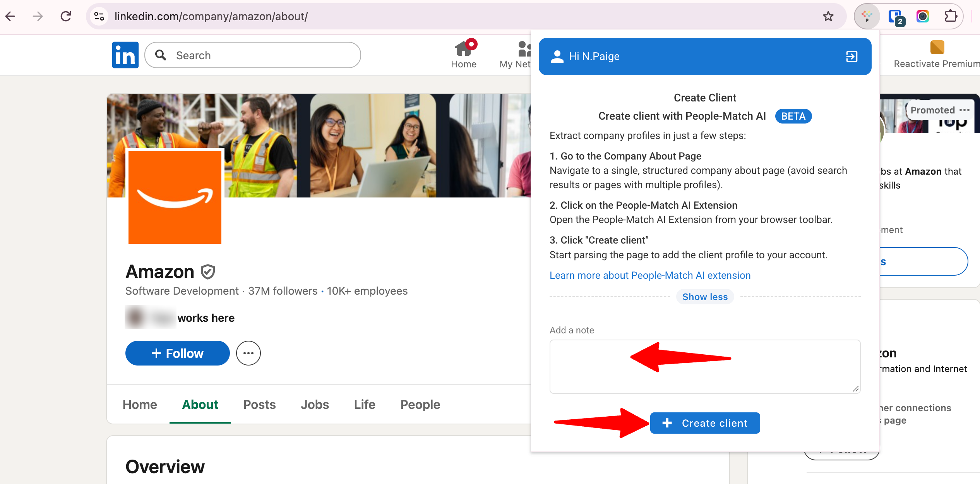
Task: Select the About tab
Action: tap(200, 404)
